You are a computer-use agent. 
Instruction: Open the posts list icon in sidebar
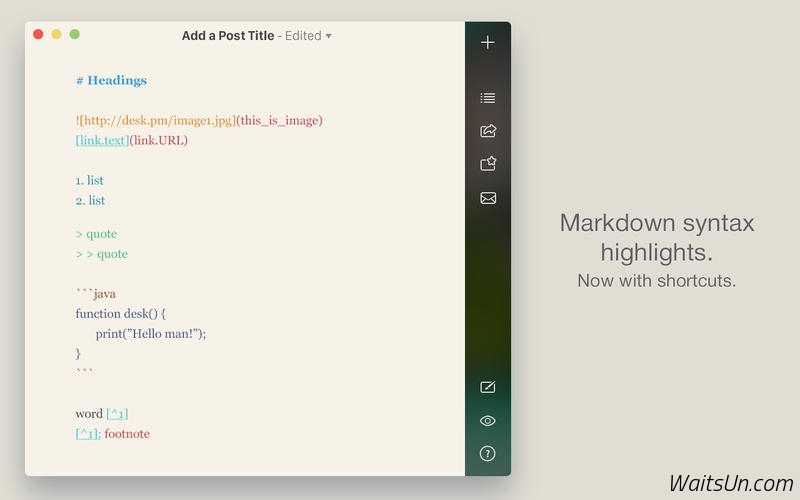point(488,97)
